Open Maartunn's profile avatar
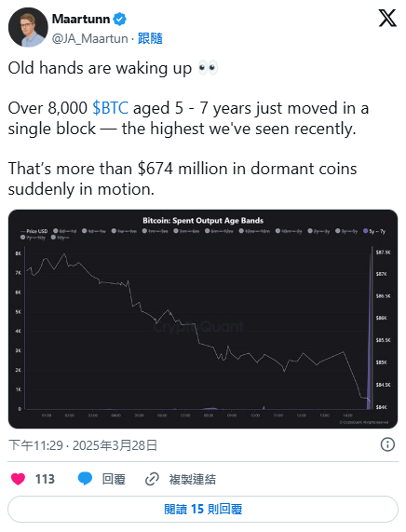This screenshot has height=532, width=406. [x=28, y=27]
